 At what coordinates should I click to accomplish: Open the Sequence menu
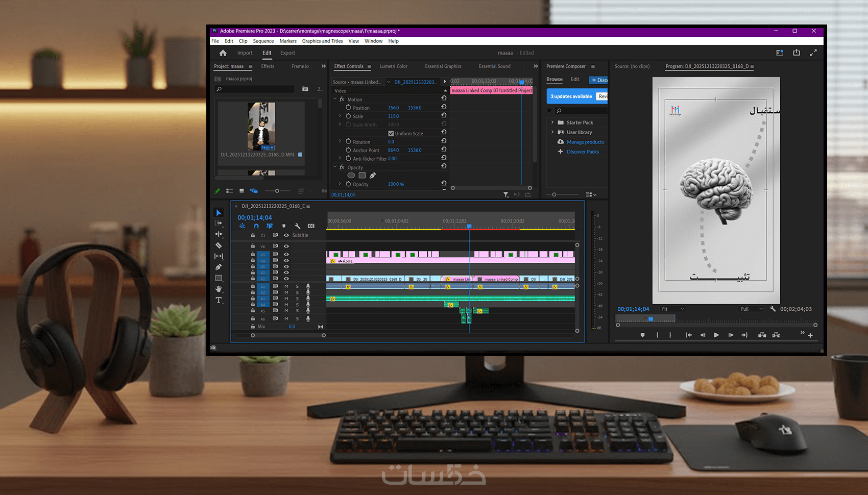pyautogui.click(x=263, y=41)
